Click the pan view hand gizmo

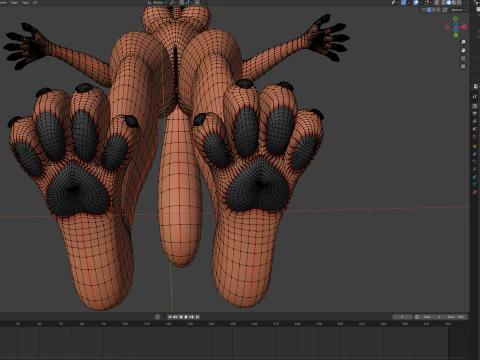click(463, 50)
